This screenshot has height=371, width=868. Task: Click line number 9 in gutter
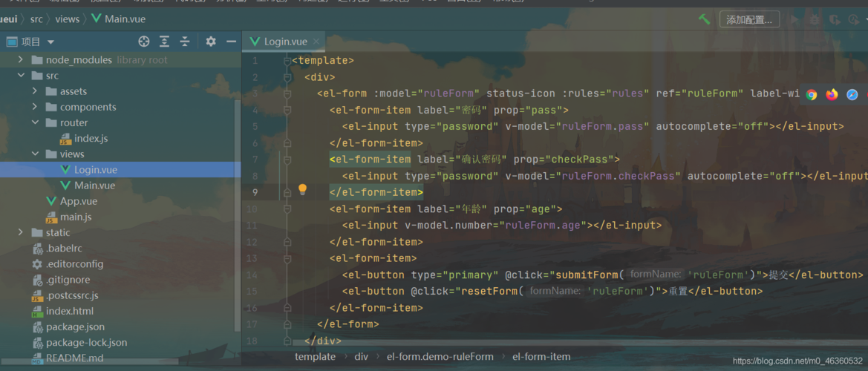255,192
